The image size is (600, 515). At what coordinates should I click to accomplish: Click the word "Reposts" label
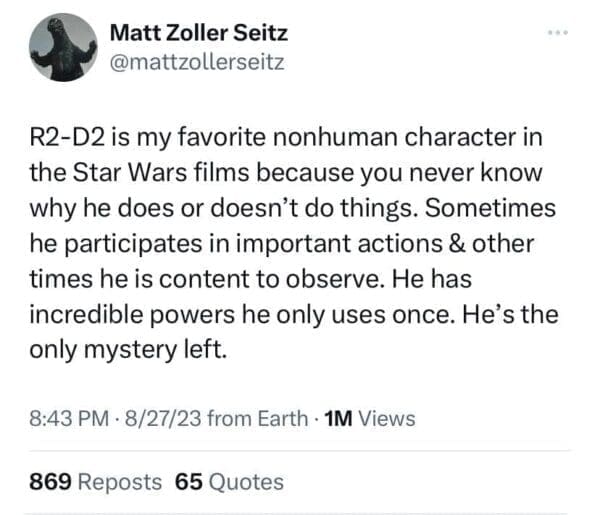119,481
